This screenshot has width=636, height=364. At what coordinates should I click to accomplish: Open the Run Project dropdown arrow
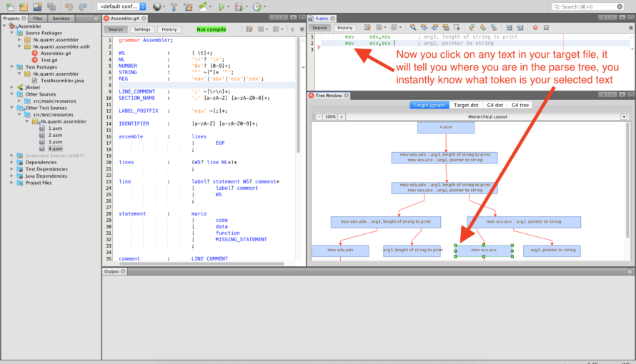click(229, 7)
